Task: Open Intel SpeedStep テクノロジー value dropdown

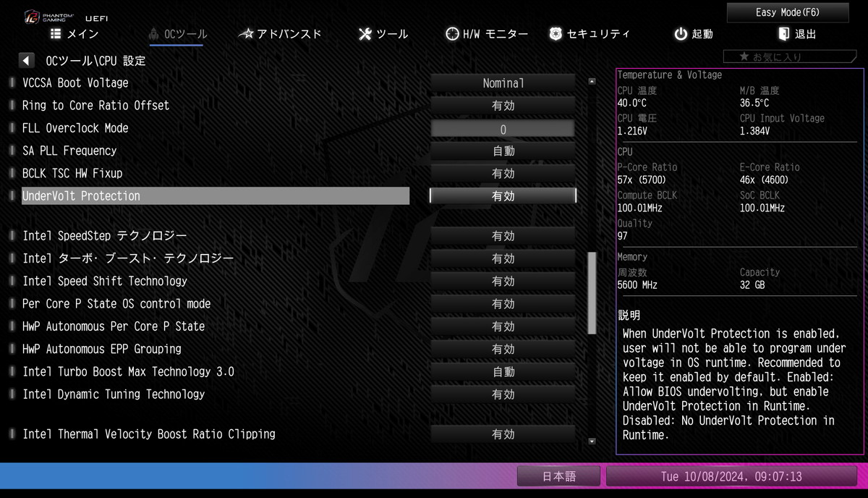Action: pyautogui.click(x=503, y=236)
